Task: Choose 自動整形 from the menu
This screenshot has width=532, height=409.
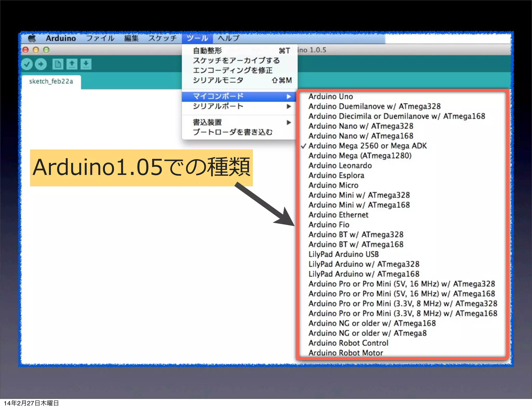Action: [x=239, y=51]
